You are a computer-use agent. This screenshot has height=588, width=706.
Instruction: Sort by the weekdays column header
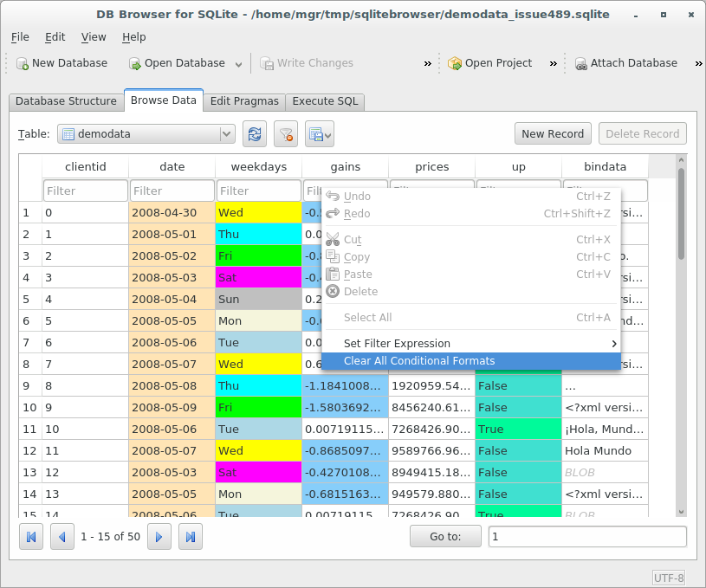(x=259, y=167)
